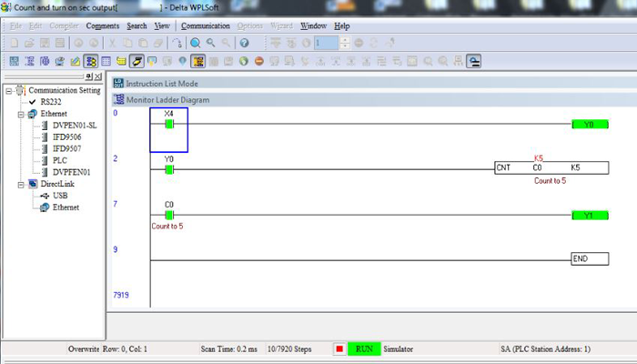This screenshot has width=637, height=364.
Task: Select the CNT C0 K5 counter block
Action: (551, 167)
